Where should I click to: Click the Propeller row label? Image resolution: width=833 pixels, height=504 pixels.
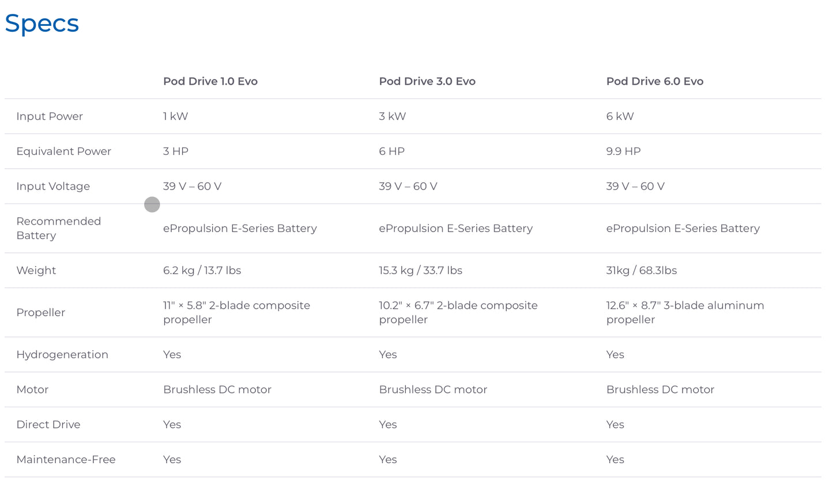[40, 313]
